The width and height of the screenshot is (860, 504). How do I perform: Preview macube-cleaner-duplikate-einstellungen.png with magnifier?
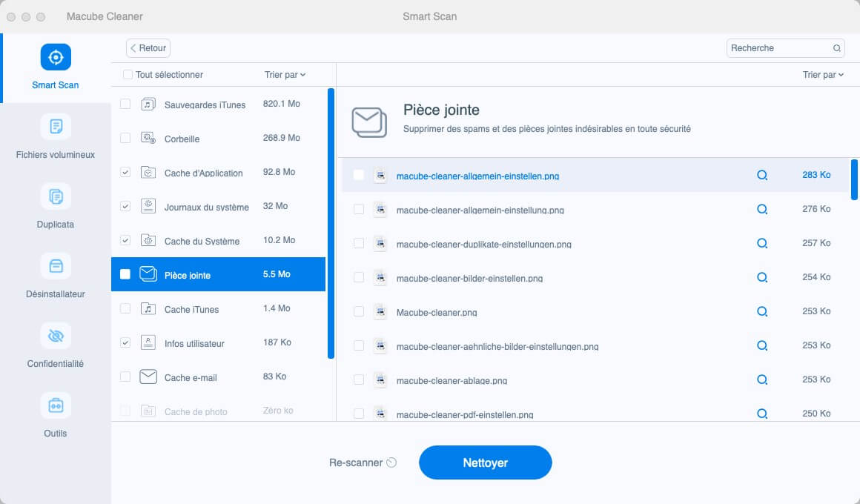coord(762,244)
